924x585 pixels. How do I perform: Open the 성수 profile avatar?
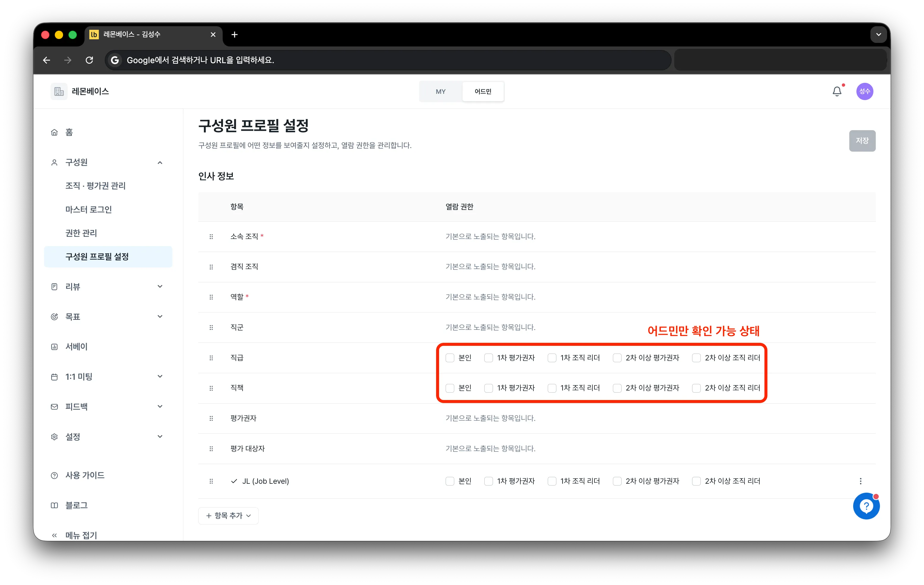coord(864,91)
